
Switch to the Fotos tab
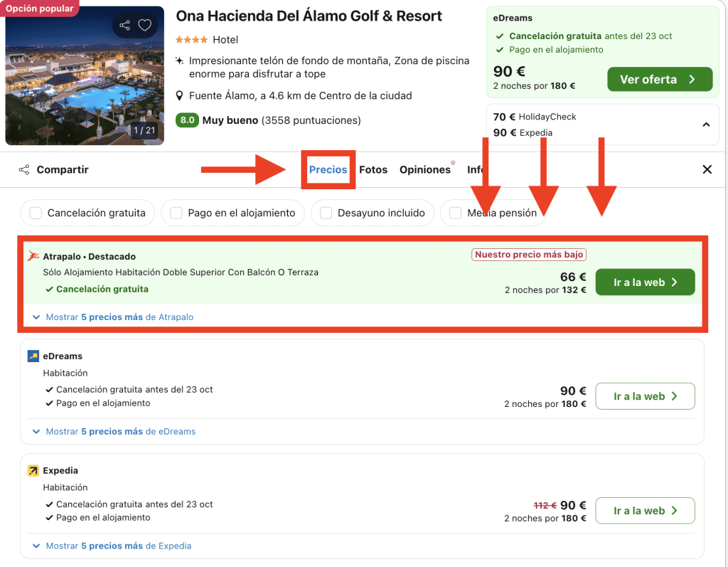point(373,169)
